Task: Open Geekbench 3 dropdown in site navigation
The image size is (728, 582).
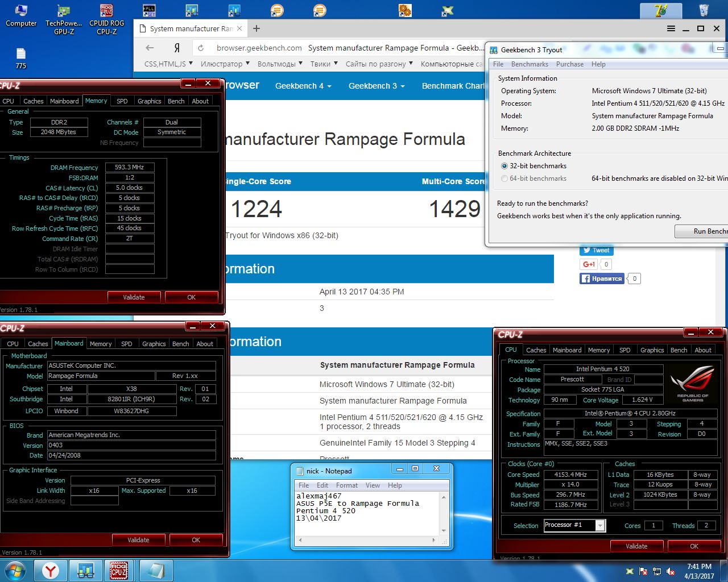Action: pos(377,86)
